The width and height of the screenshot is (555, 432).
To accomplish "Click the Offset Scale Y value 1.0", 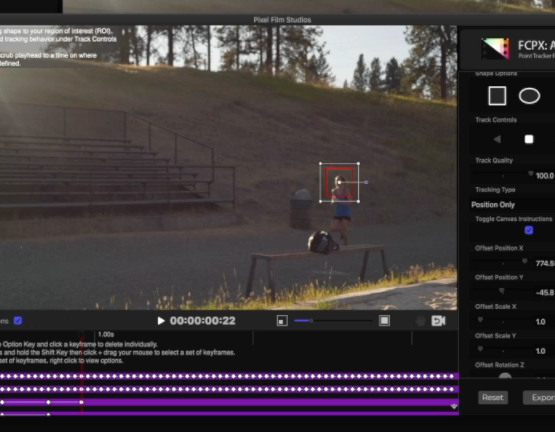I will tap(540, 351).
